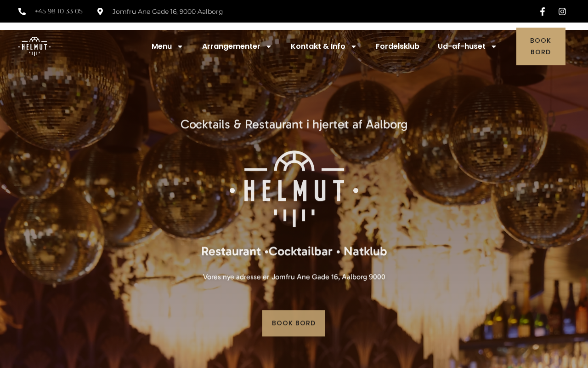Expand the Menu dropdown arrow

coord(180,46)
